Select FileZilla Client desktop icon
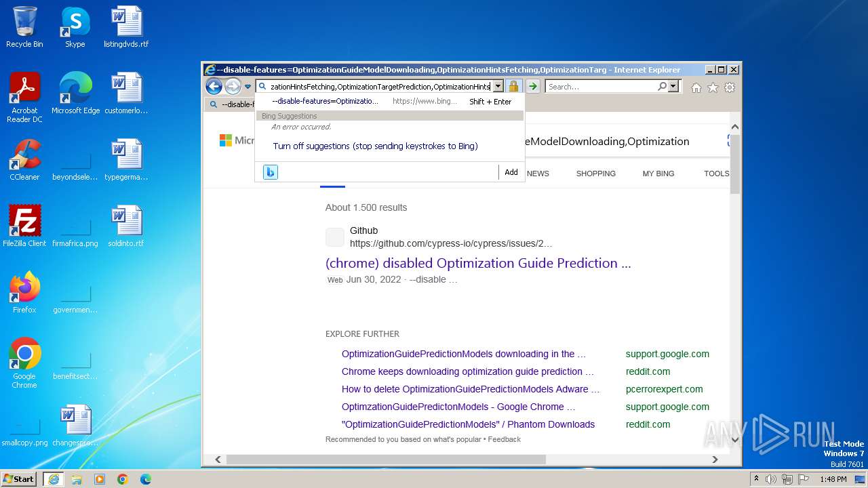 24,226
